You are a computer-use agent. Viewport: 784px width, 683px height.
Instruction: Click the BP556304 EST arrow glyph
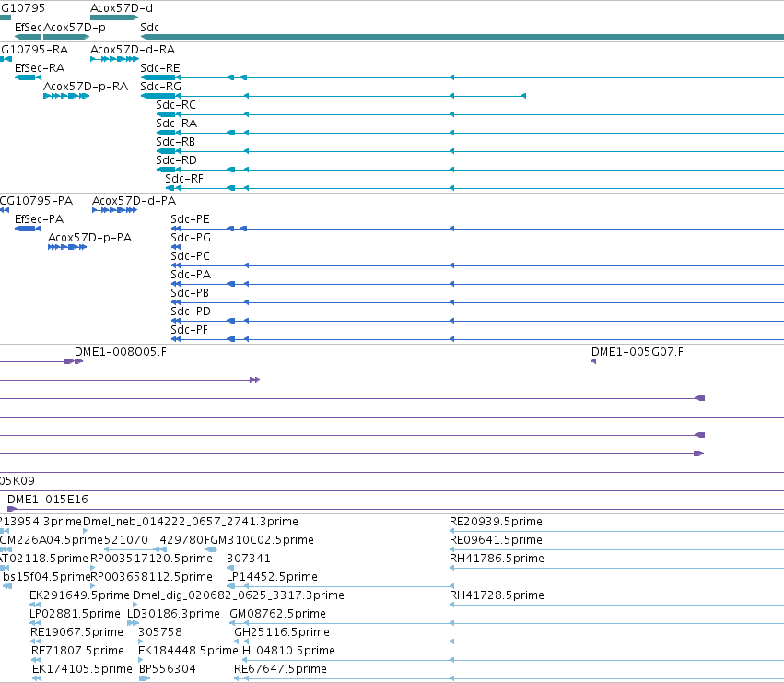click(x=145, y=678)
